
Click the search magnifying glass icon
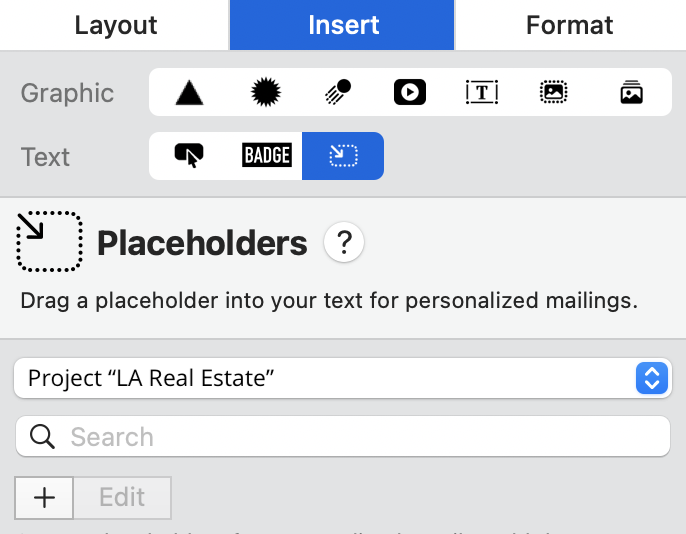[42, 437]
